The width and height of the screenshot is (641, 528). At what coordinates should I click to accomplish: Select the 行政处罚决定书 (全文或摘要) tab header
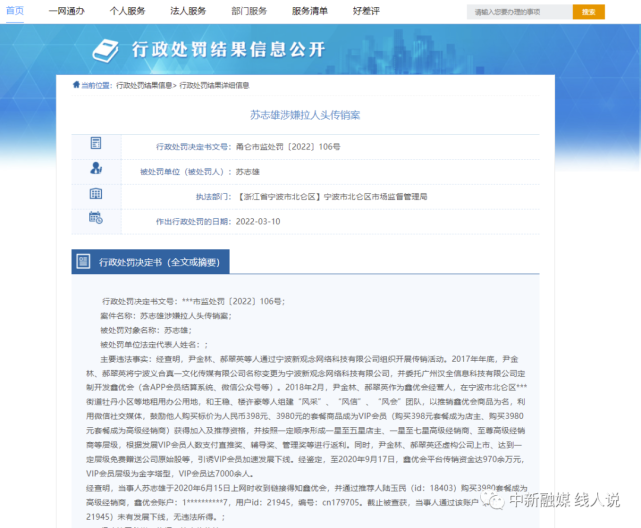coord(150,262)
